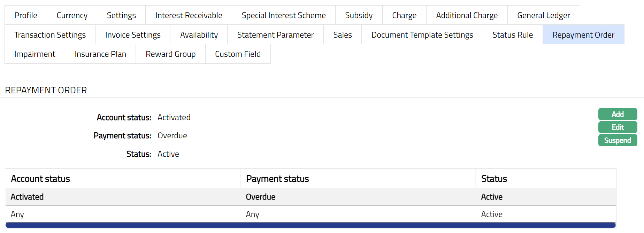Select the Special Interest Scheme tab

(x=283, y=15)
